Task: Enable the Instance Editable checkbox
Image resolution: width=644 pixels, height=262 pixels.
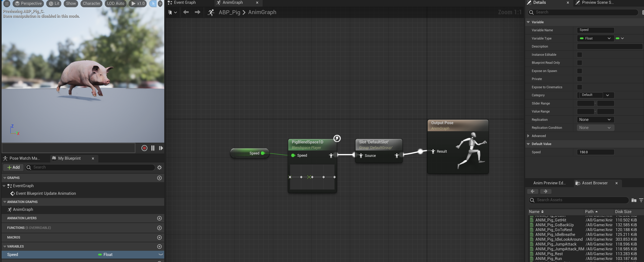Action: click(579, 55)
